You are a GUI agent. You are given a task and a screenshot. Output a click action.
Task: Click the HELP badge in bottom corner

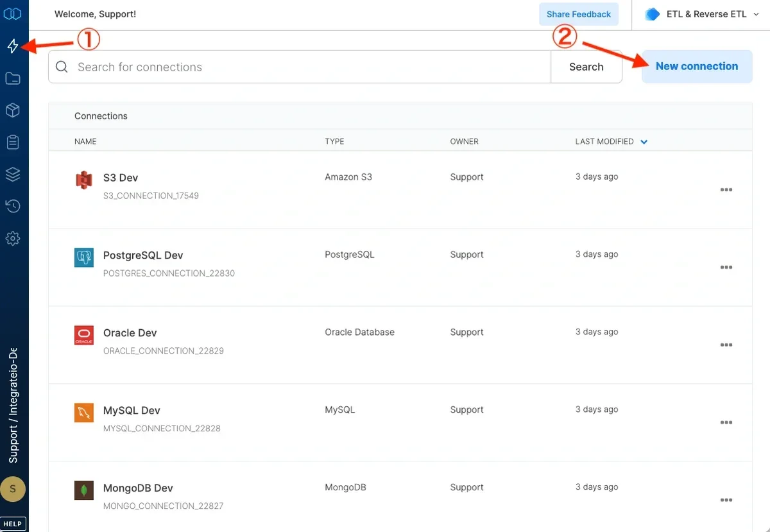pyautogui.click(x=13, y=523)
